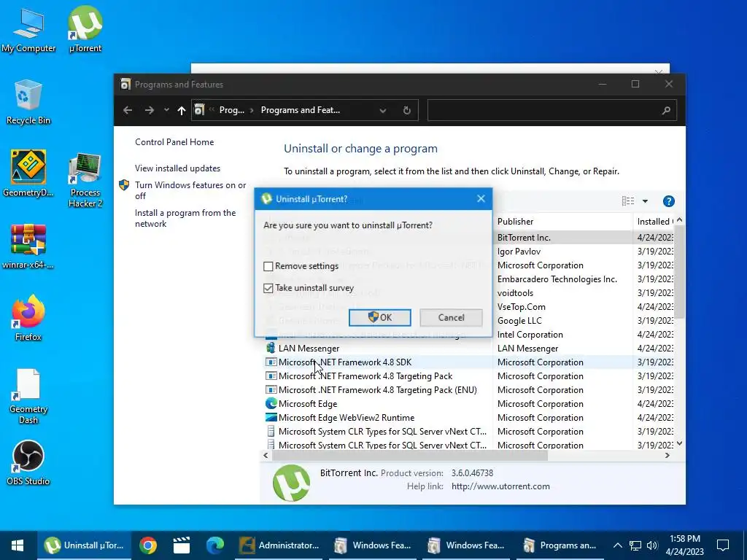Click the search magnifier icon
The height and width of the screenshot is (560, 747).
coord(666,111)
